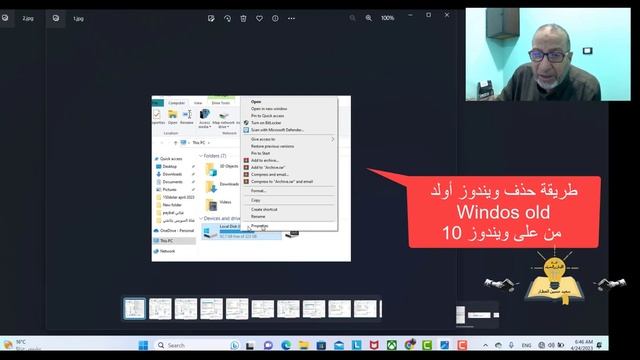Expand the hidden system tray icons chevron

485,345
